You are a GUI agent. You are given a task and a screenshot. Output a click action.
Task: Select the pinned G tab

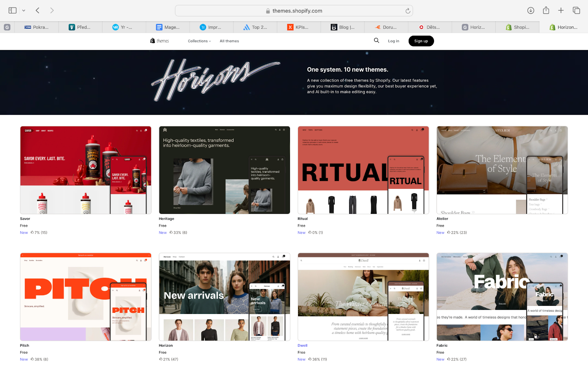7,27
